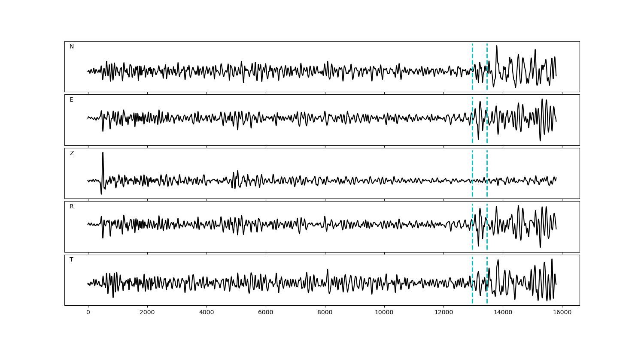
Task: Click the 4000 x-axis tick label
Action: point(207,313)
